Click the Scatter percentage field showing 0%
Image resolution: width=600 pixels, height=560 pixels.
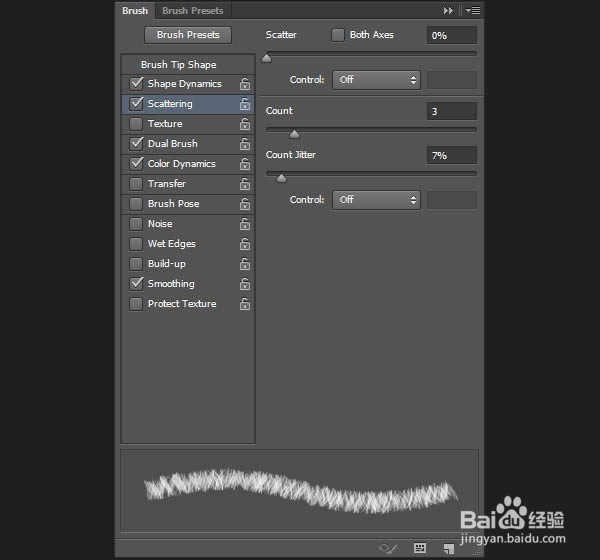(x=452, y=35)
